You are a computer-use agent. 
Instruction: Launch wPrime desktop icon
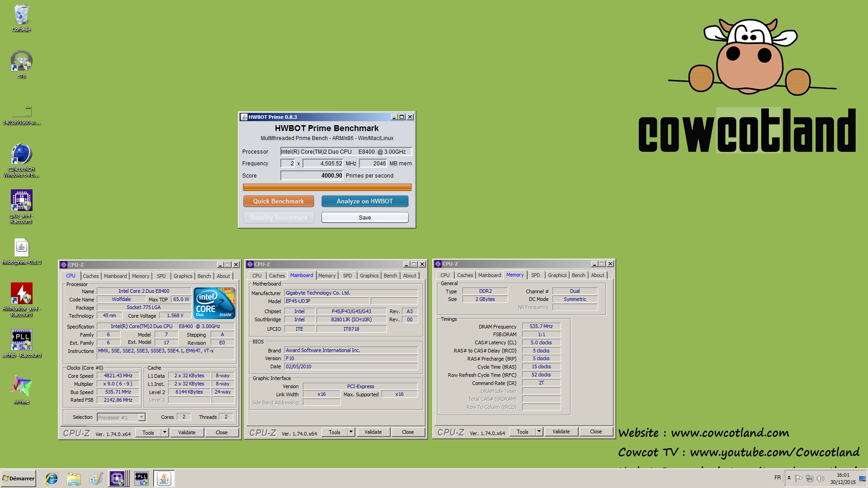(x=21, y=389)
